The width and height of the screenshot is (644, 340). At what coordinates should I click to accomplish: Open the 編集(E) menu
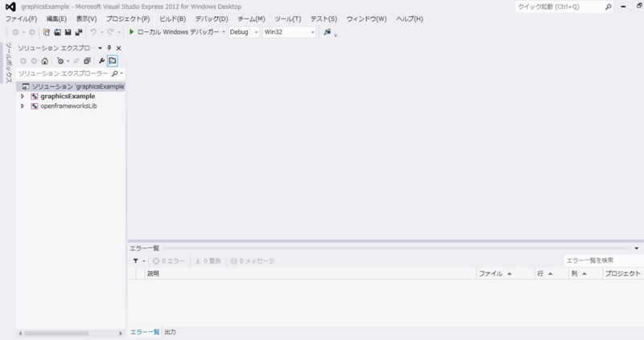(56, 19)
